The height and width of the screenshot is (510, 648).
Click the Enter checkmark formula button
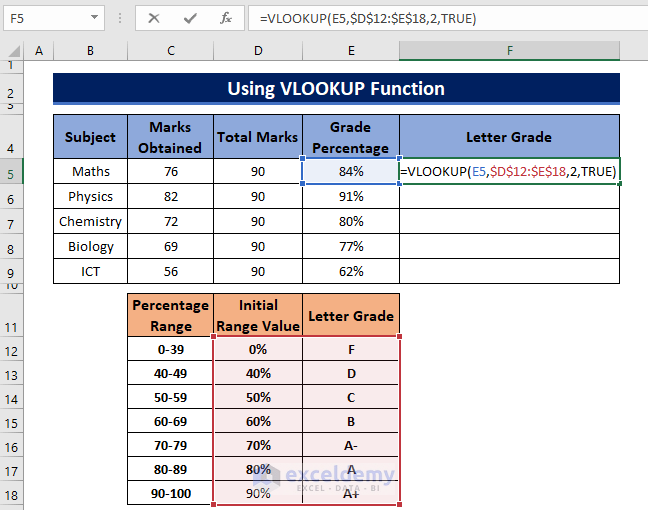(190, 18)
